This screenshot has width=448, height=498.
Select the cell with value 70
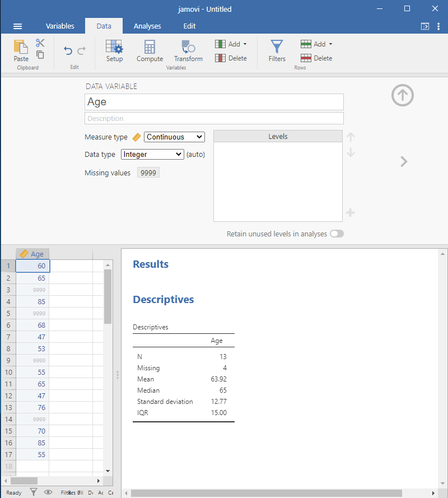tap(32, 431)
